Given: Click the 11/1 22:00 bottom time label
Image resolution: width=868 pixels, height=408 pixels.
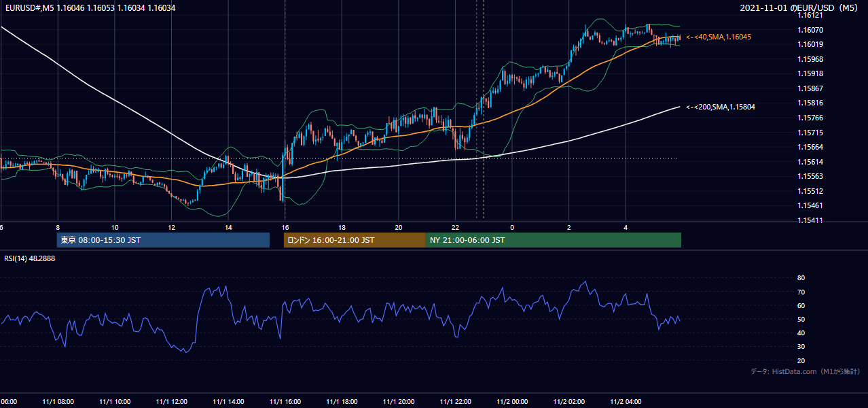Looking at the screenshot, I should coord(455,402).
